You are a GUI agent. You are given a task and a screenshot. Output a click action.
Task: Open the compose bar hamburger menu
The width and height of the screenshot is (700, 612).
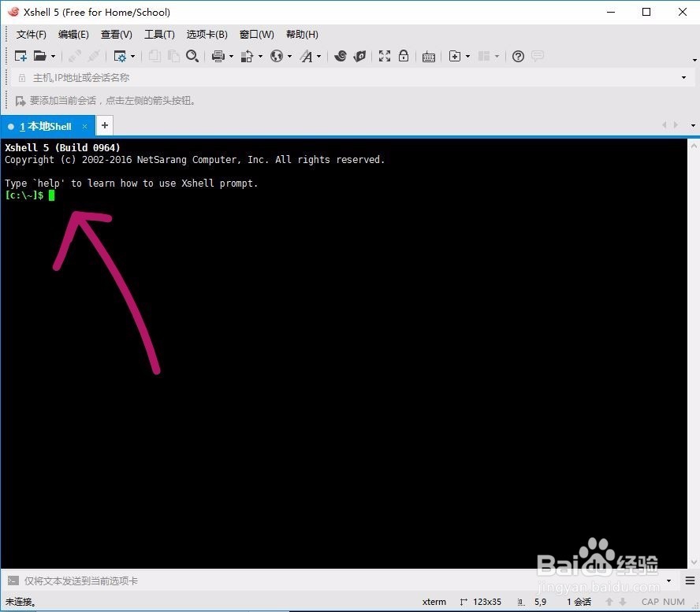click(x=691, y=580)
